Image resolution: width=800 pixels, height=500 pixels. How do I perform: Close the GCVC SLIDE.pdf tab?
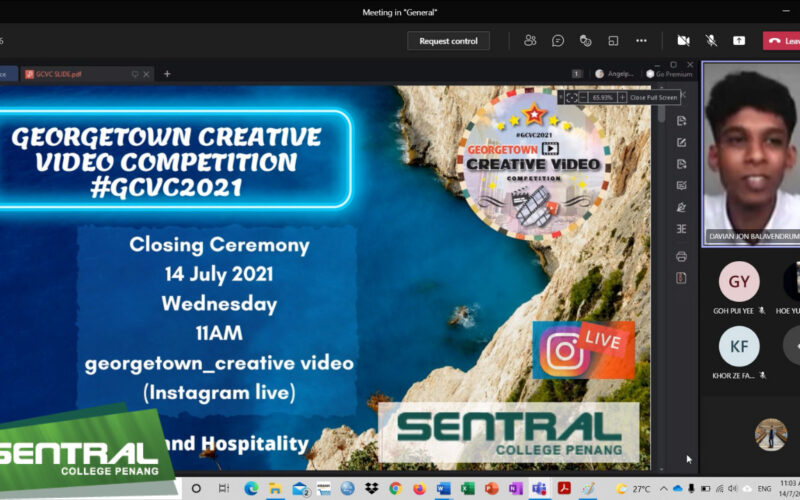point(146,74)
